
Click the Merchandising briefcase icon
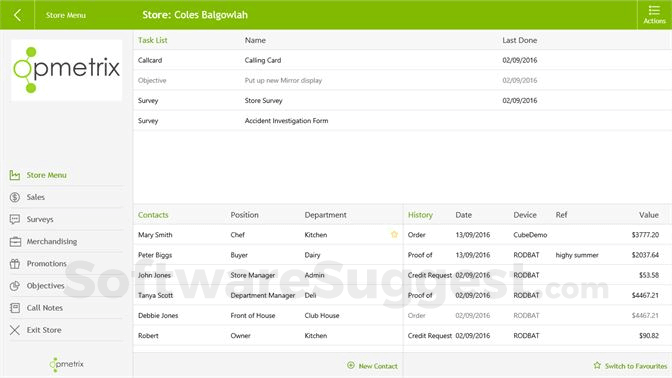(15, 242)
